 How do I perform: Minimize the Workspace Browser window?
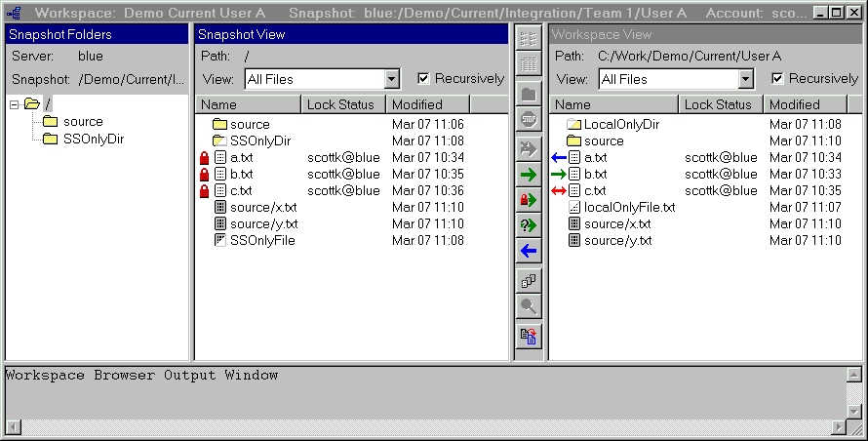pos(822,12)
